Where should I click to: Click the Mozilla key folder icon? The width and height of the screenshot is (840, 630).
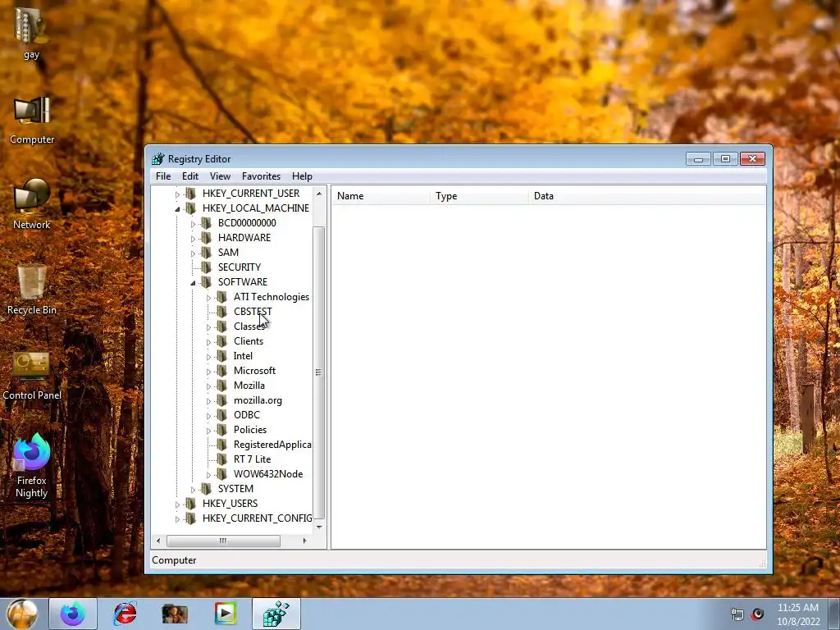tap(221, 386)
